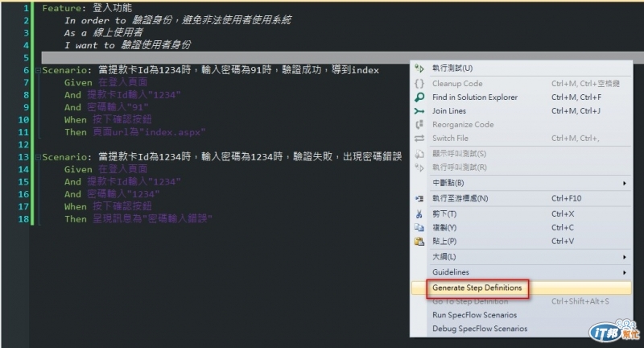The width and height of the screenshot is (644, 348).
Task: Click the Cleanup Code braces icon
Action: pos(419,84)
